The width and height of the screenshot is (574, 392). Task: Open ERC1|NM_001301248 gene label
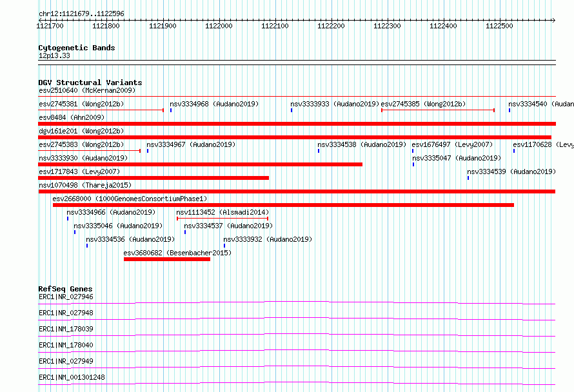pos(72,377)
